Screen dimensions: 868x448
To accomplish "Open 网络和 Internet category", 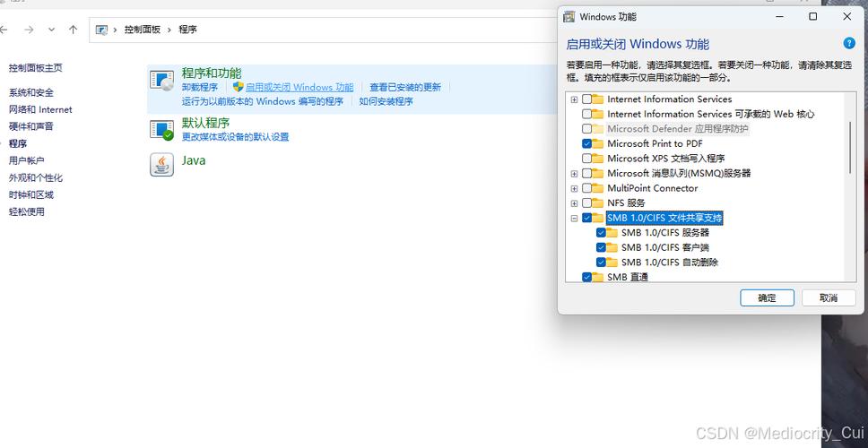I will 40,109.
